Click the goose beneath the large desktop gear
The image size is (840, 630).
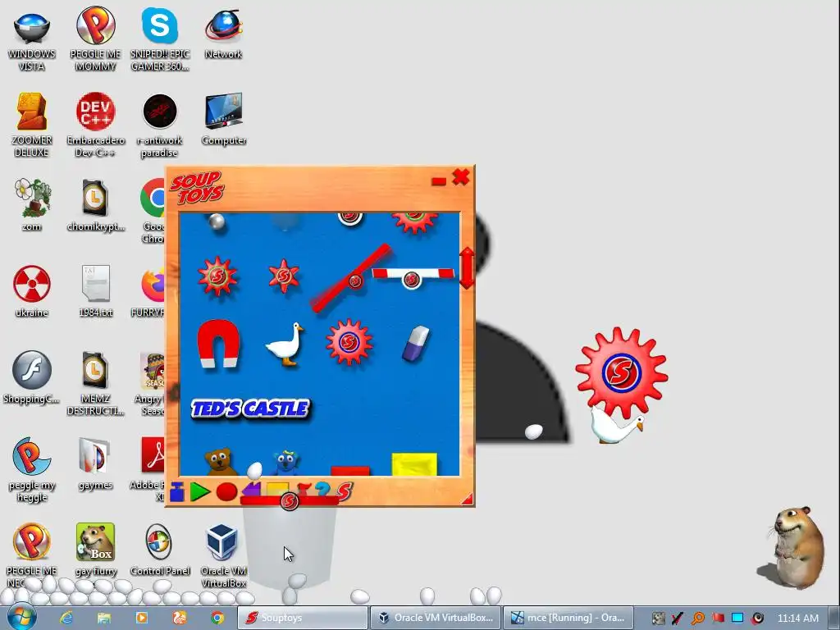pos(615,425)
